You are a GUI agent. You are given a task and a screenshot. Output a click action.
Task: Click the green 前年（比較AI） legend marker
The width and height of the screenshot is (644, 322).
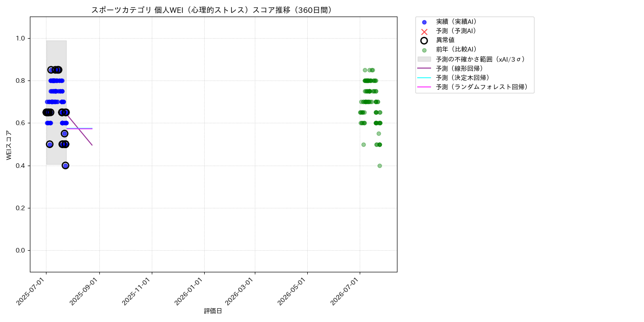424,50
